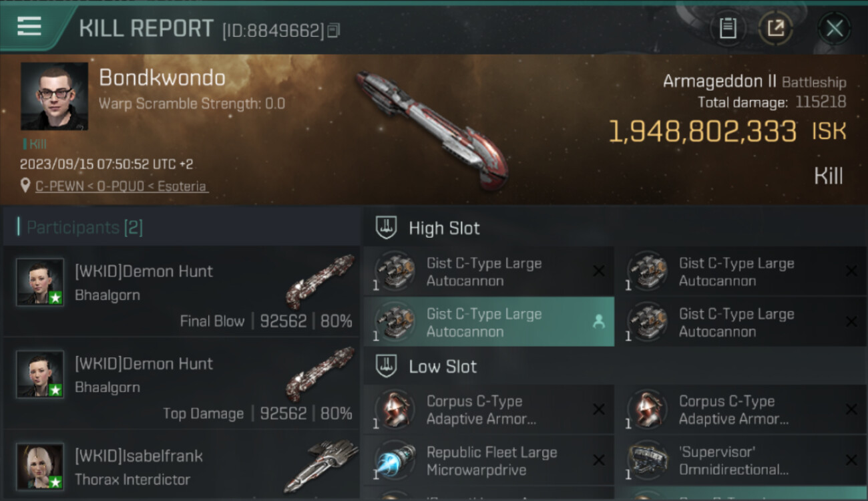View the Top Damage Demon Hunt participant
Viewport: 868px width, 501px height.
click(182, 383)
